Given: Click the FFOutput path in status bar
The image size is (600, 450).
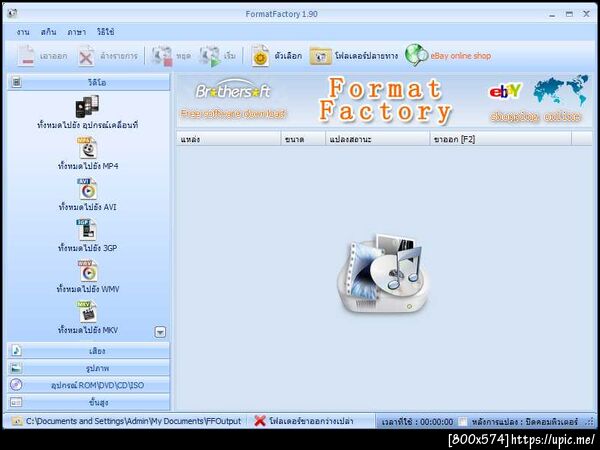Looking at the screenshot, I should click(x=134, y=421).
